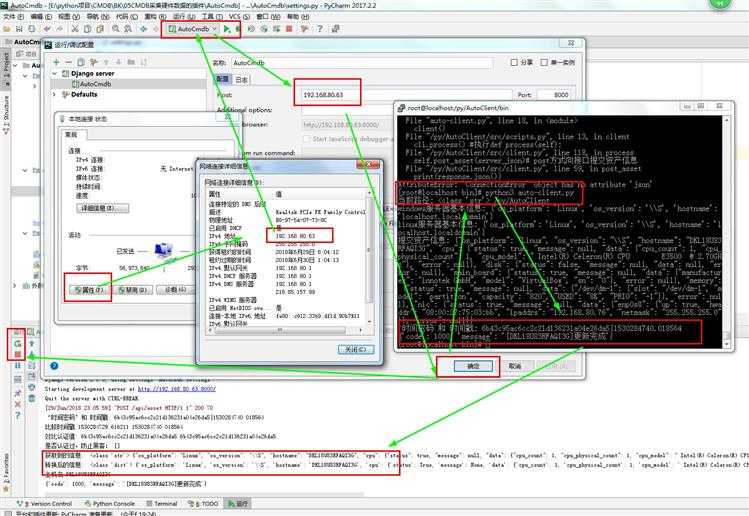Click the 取消 (Cancel) button in run config dialog
Viewport: 749px width, 516px height.
pyautogui.click(x=514, y=366)
